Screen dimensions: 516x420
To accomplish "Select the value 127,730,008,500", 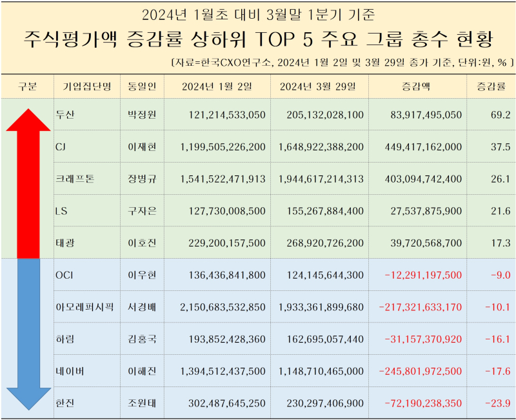I will (227, 211).
